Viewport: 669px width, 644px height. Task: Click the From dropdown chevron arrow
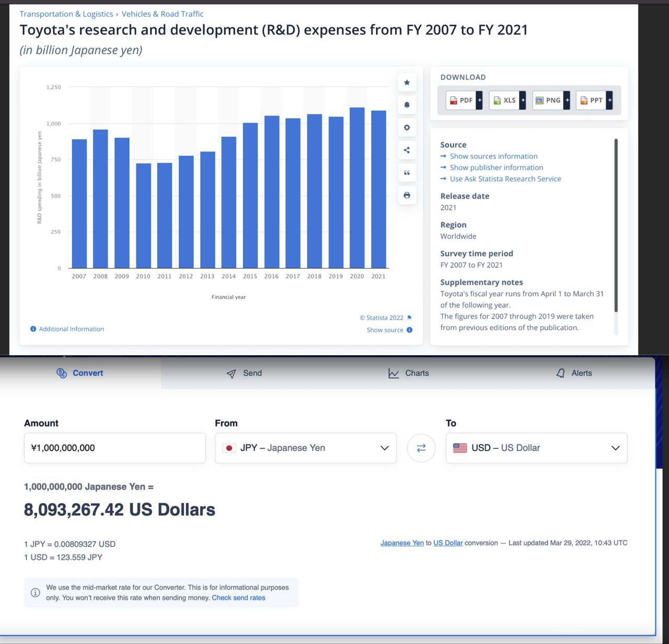pyautogui.click(x=385, y=448)
